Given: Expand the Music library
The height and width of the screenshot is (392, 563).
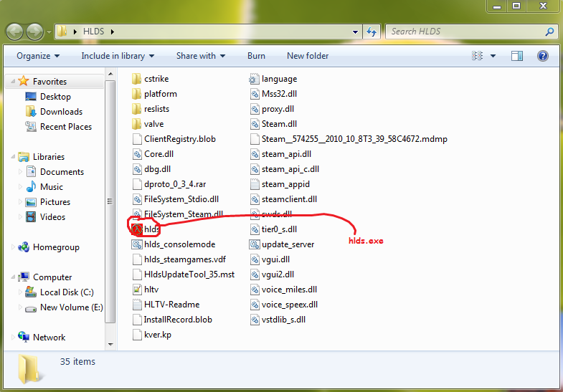Looking at the screenshot, I should click(20, 187).
